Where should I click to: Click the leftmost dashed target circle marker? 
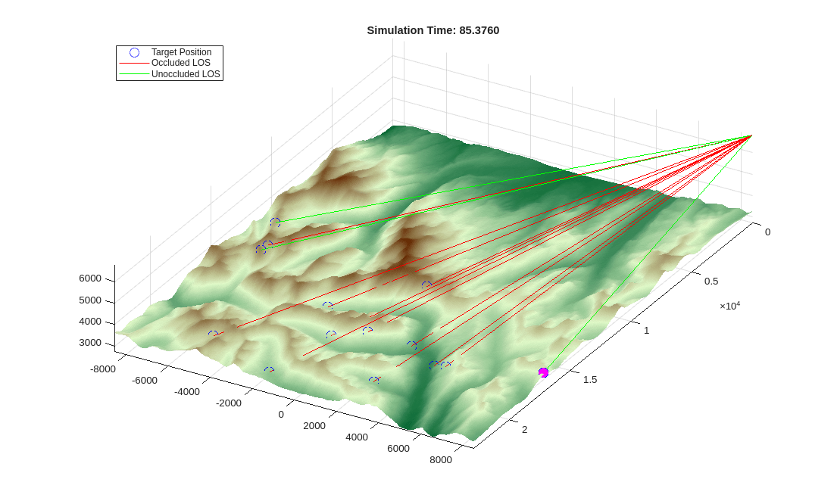point(215,331)
